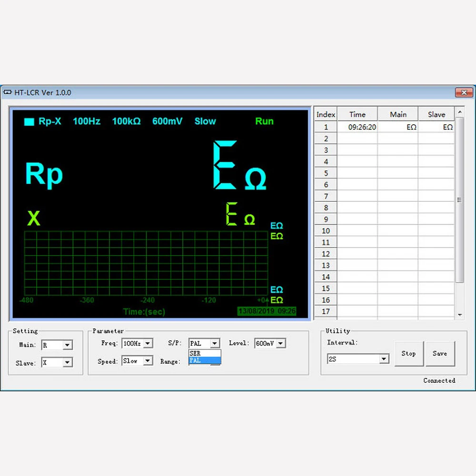
Task: Click the Slave column header
Action: [x=436, y=114]
